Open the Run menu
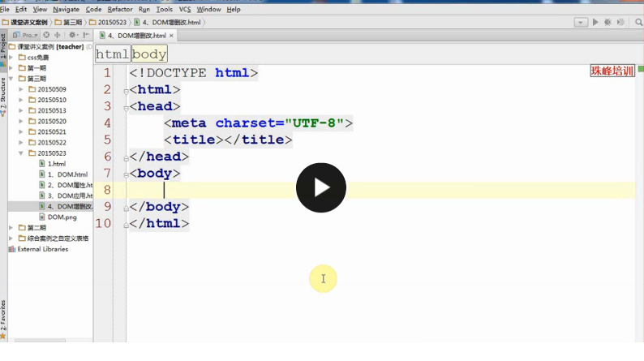The width and height of the screenshot is (644, 361). (144, 9)
